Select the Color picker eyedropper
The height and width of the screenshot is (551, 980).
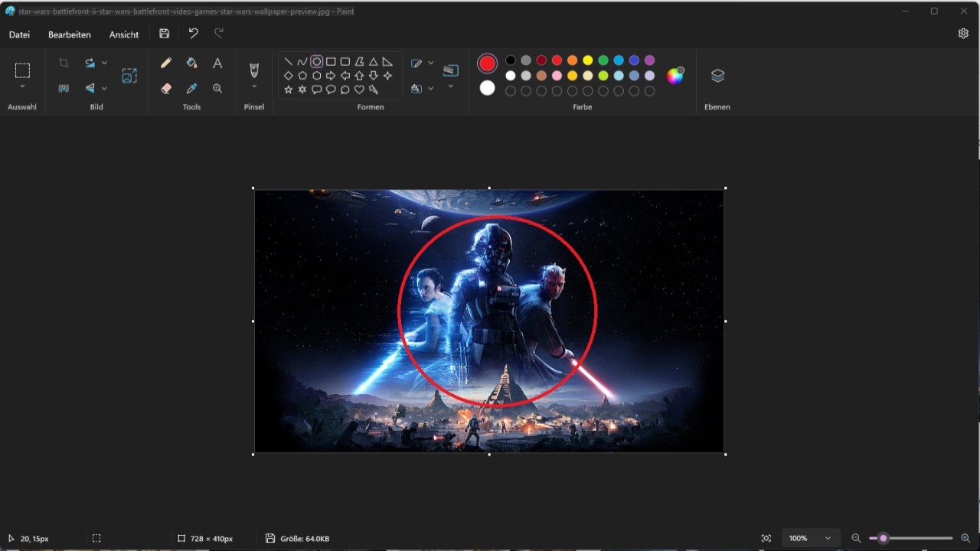tap(191, 88)
